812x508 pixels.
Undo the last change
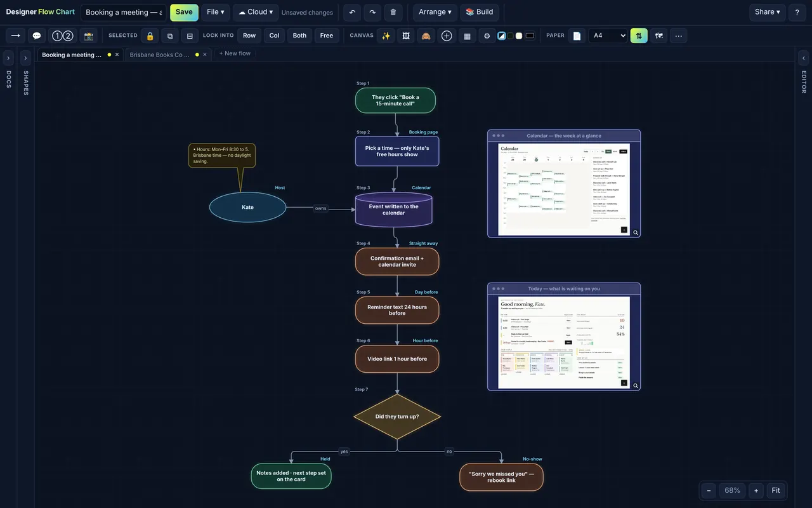353,12
